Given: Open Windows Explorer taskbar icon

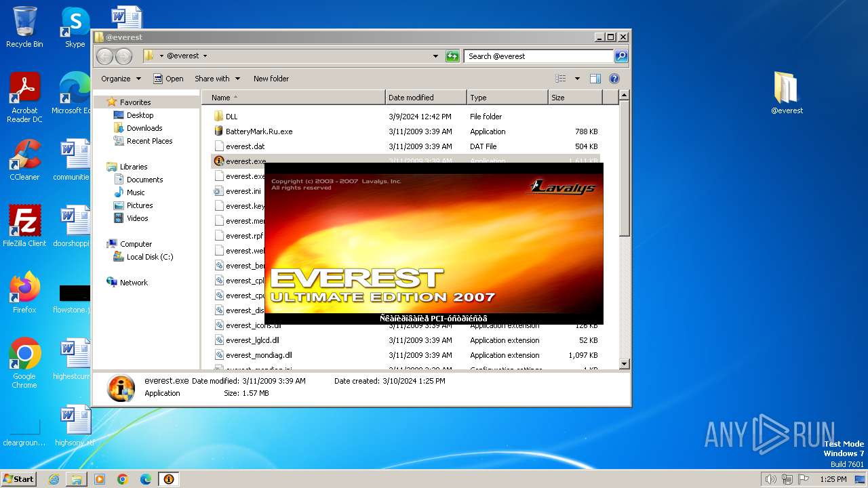Looking at the screenshot, I should pos(77,479).
